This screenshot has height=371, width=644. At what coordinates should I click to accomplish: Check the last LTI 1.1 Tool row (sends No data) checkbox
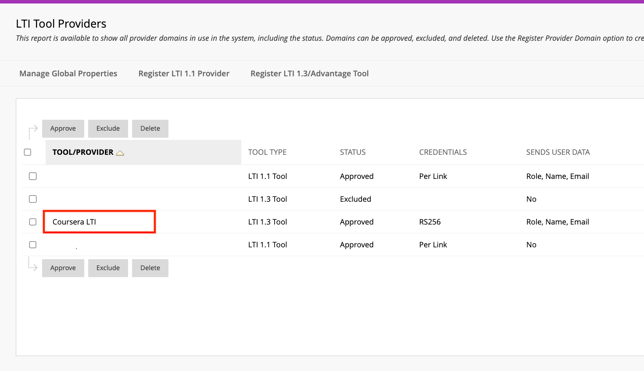pyautogui.click(x=33, y=244)
